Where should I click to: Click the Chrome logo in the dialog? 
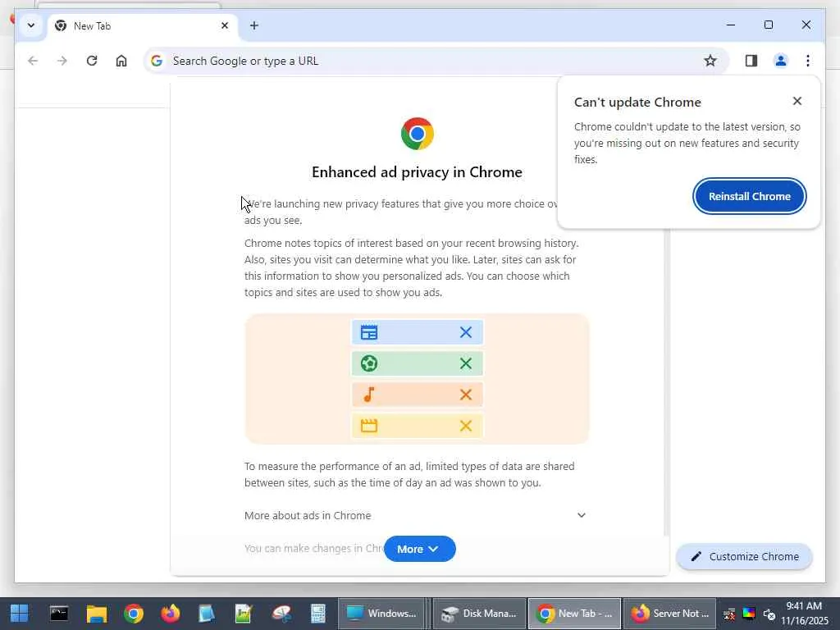418,134
